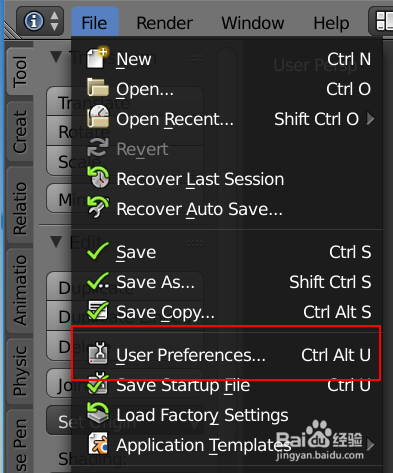Click the Save Copy icon
This screenshot has width=393, height=473.
click(98, 310)
